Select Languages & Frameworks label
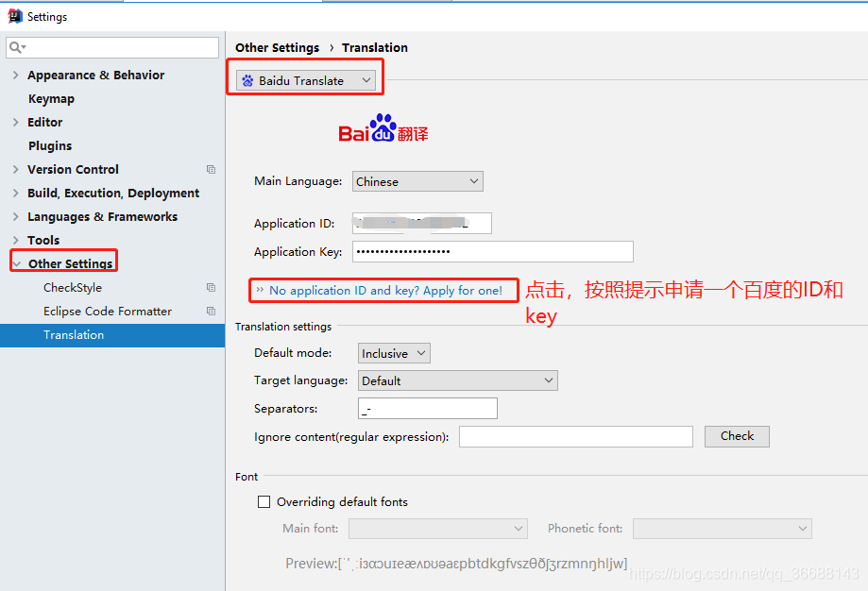The width and height of the screenshot is (868, 591). coord(102,216)
